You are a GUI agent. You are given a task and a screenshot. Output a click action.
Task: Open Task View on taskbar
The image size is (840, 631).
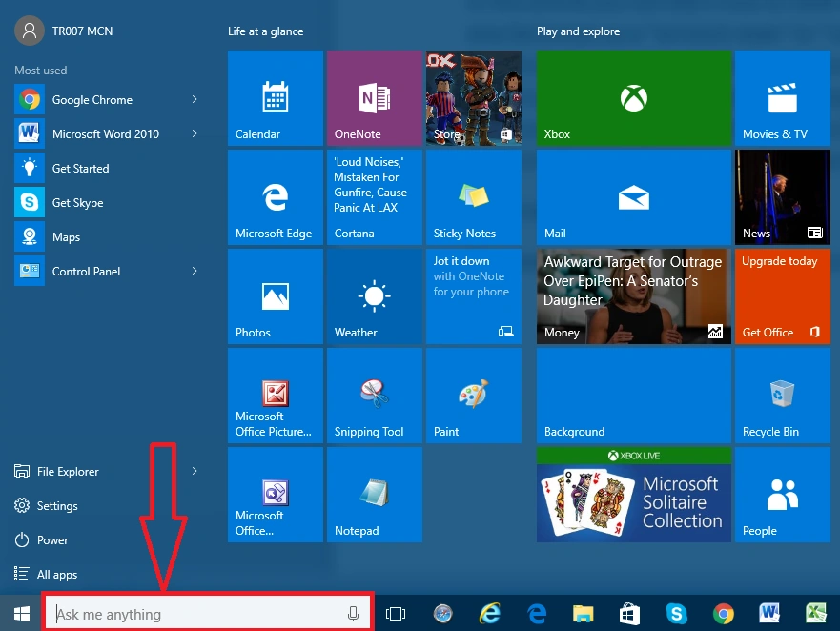[396, 614]
